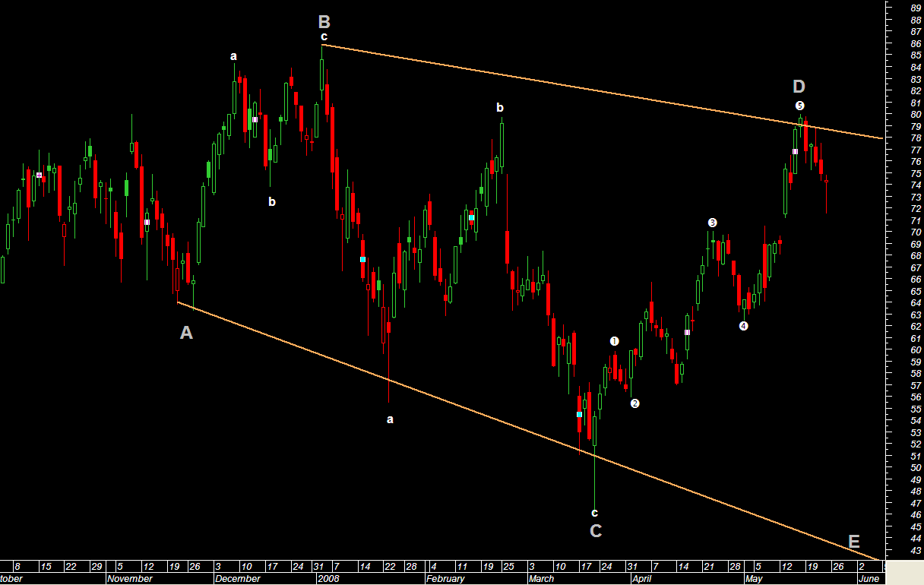Viewport: 924px width, 585px height.
Task: Click price axis value 50
Action: pyautogui.click(x=916, y=467)
